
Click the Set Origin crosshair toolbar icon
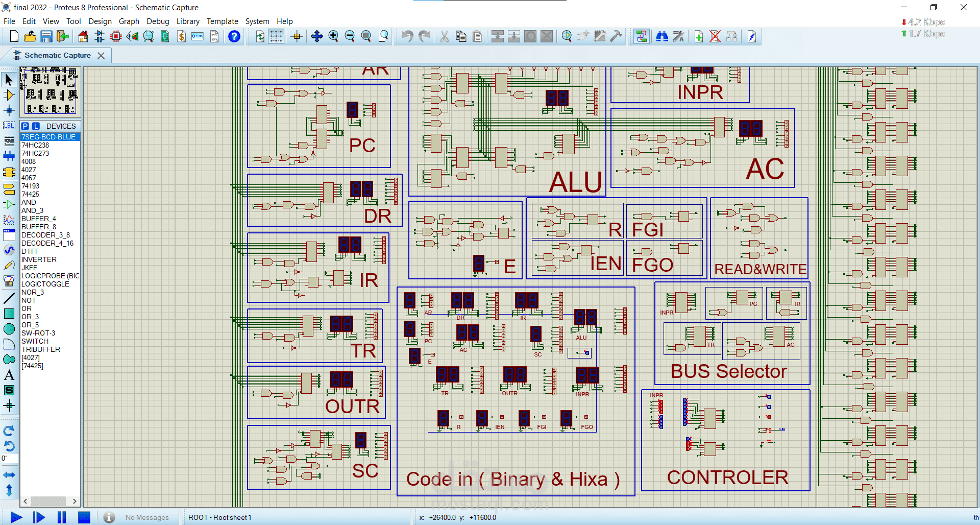(x=297, y=36)
